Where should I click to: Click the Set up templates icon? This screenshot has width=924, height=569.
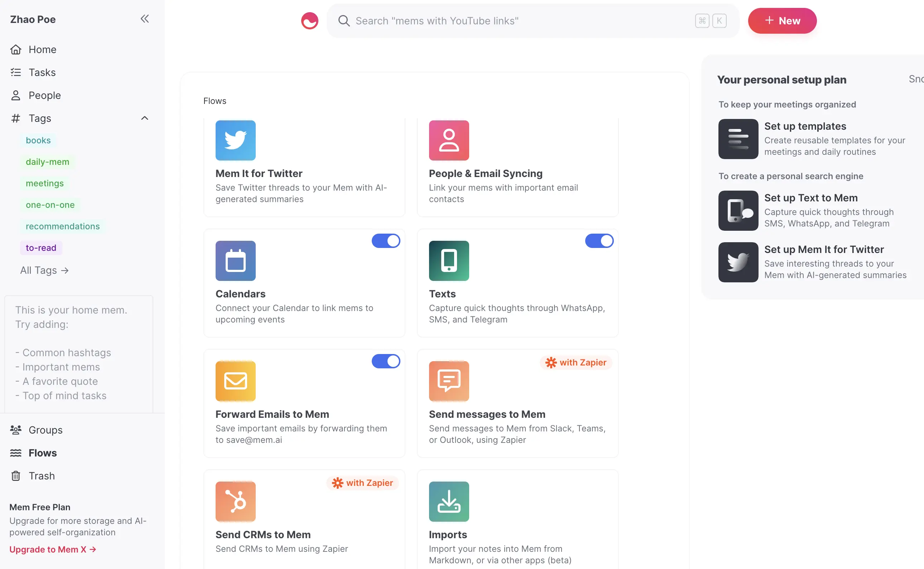coord(738,139)
